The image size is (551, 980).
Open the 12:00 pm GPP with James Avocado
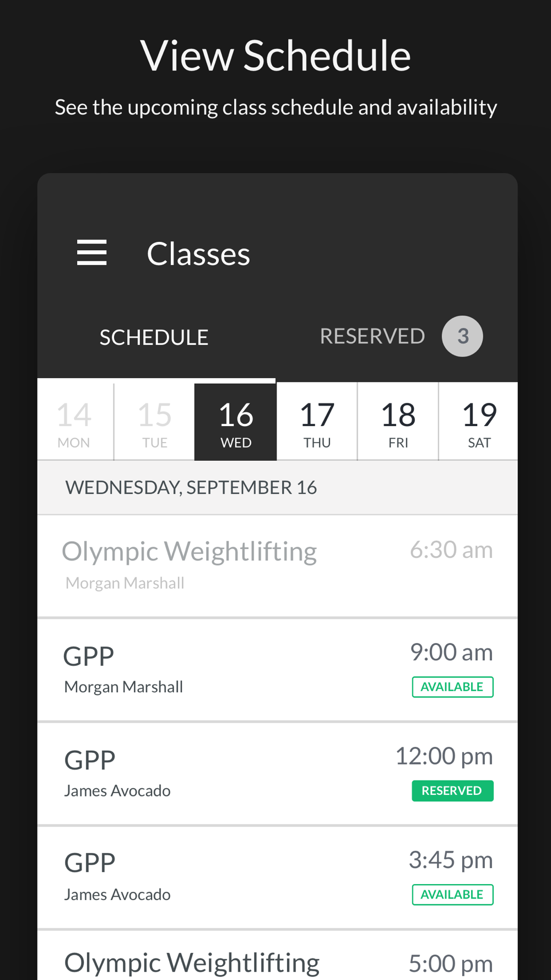coord(278,773)
